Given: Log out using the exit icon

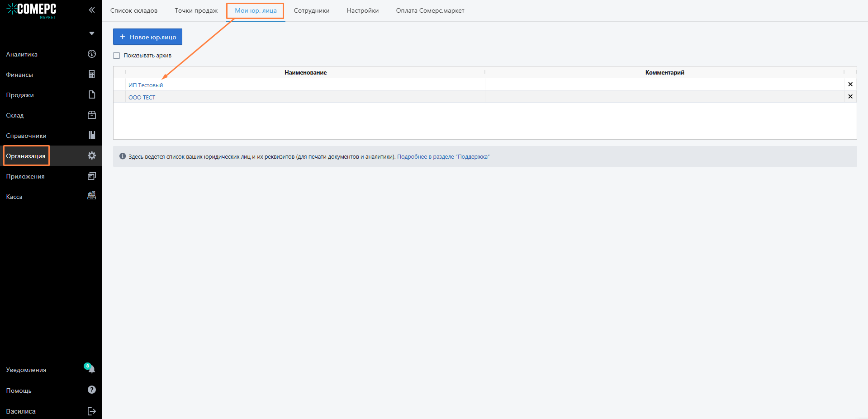Looking at the screenshot, I should click(x=91, y=411).
